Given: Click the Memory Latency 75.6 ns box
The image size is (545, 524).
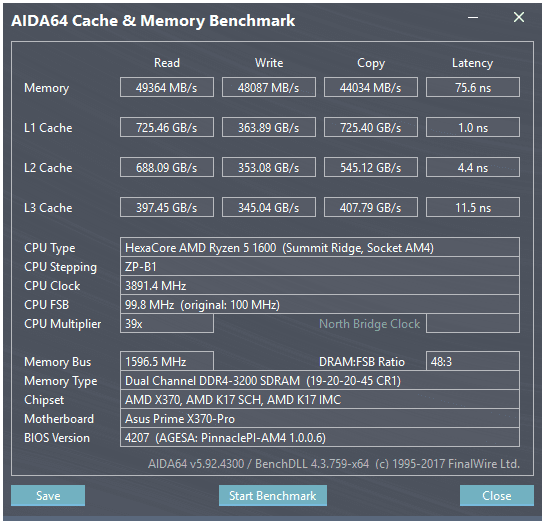Looking at the screenshot, I should tap(473, 87).
